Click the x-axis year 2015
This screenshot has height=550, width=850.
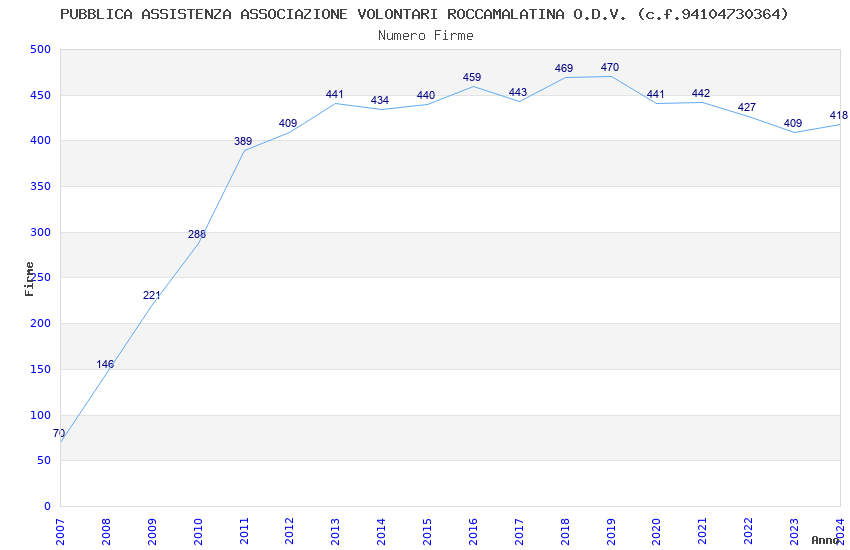427,532
